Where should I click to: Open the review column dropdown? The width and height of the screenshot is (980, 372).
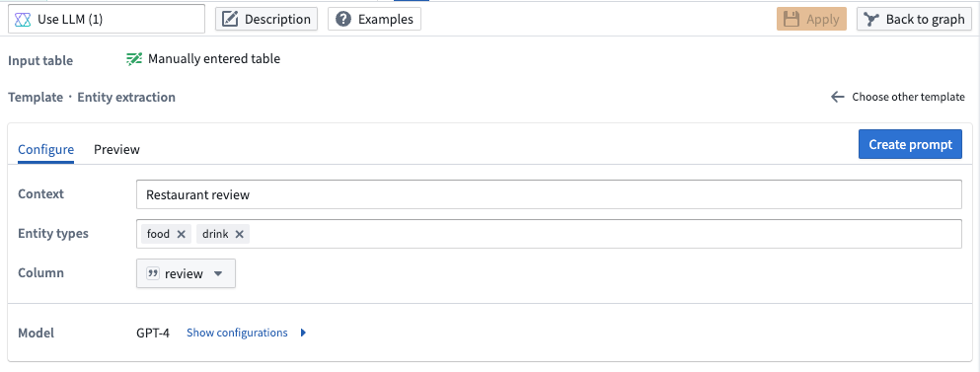(186, 274)
